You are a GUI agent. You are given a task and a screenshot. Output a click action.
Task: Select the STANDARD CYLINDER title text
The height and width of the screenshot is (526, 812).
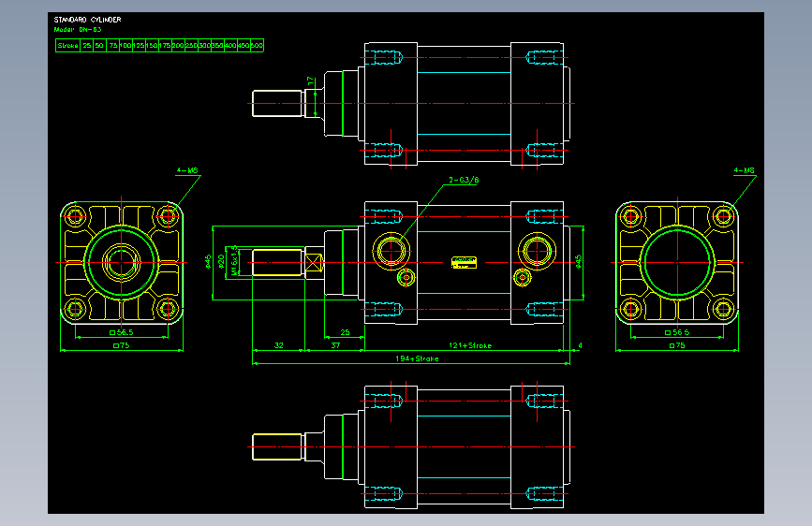click(87, 20)
